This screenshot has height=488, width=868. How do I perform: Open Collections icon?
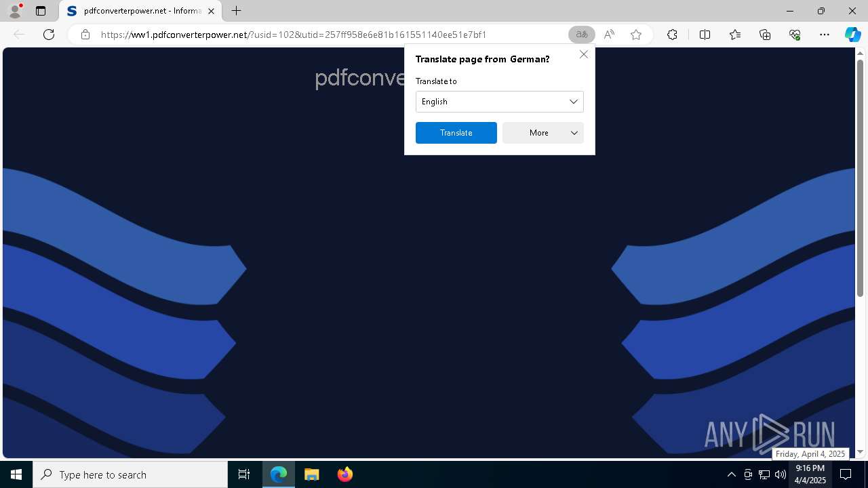click(x=765, y=35)
